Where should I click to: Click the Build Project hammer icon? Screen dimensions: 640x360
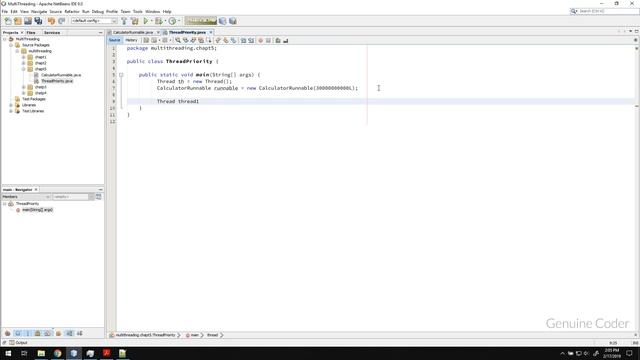coord(124,21)
